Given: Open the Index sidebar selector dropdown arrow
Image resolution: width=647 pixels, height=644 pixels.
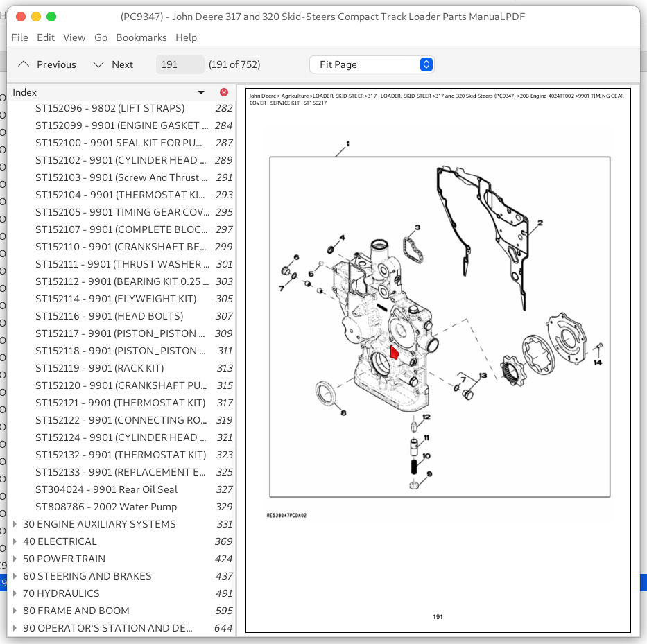Looking at the screenshot, I should (x=201, y=92).
